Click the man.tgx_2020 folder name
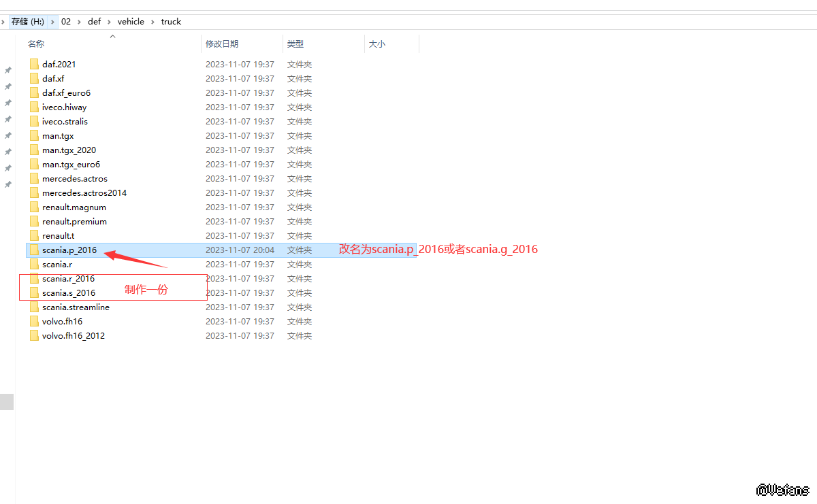Image resolution: width=817 pixels, height=504 pixels. click(x=69, y=150)
